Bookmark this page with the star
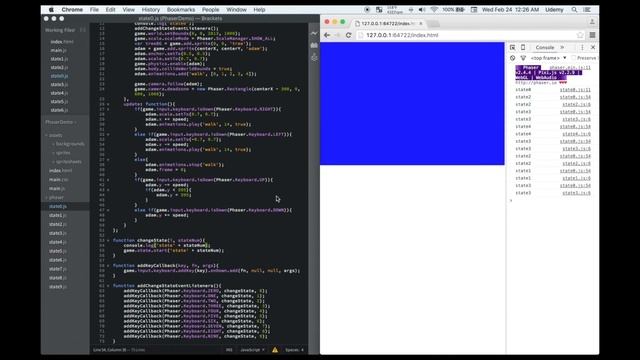The height and width of the screenshot is (360, 640). [x=580, y=35]
